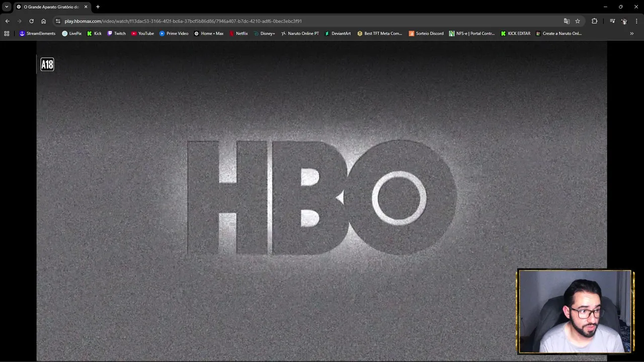Viewport: 644px width, 362px height.
Task: Open the media controls icon
Action: [612, 21]
